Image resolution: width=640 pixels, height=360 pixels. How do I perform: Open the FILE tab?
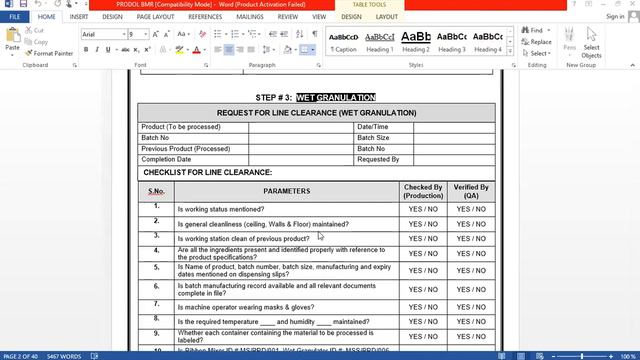coord(15,17)
